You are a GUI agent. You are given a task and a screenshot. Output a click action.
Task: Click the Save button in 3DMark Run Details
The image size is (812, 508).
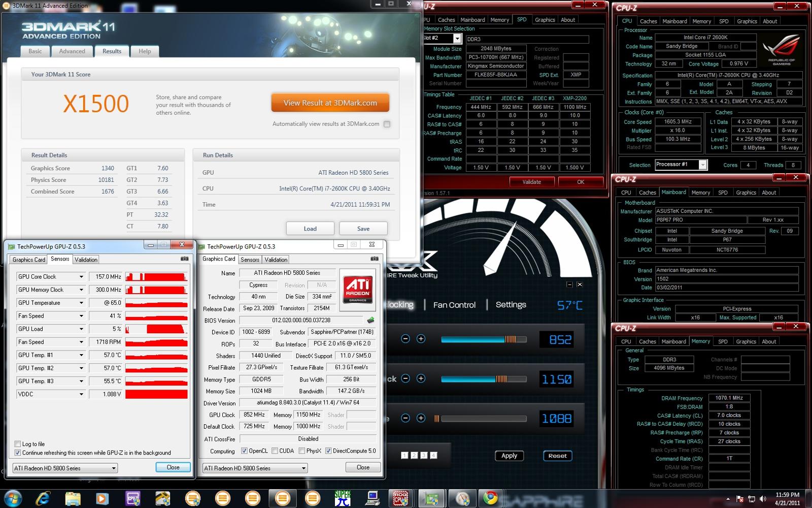click(x=363, y=229)
